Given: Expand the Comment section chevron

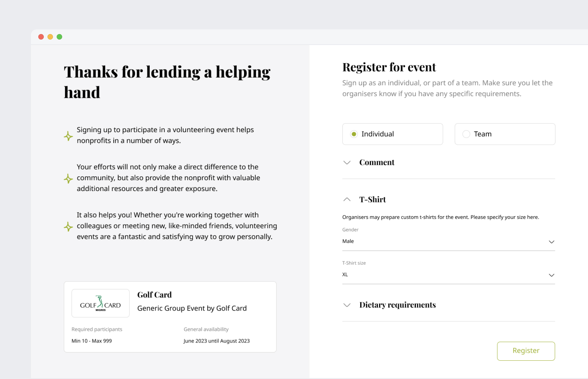Looking at the screenshot, I should pos(347,163).
